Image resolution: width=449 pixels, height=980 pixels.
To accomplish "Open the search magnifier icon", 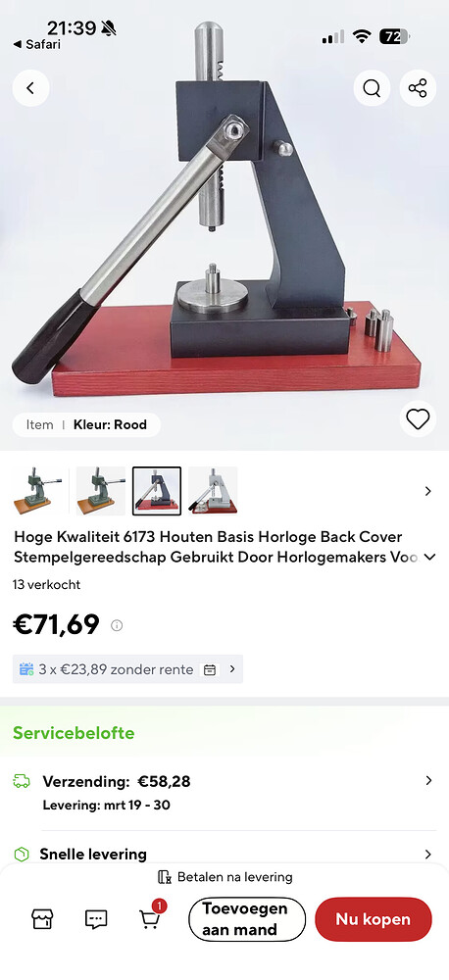I will click(x=372, y=88).
